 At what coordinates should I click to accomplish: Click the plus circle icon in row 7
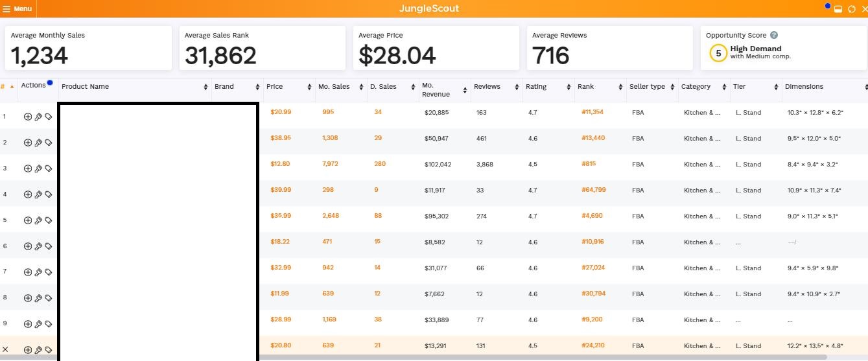[28, 272]
